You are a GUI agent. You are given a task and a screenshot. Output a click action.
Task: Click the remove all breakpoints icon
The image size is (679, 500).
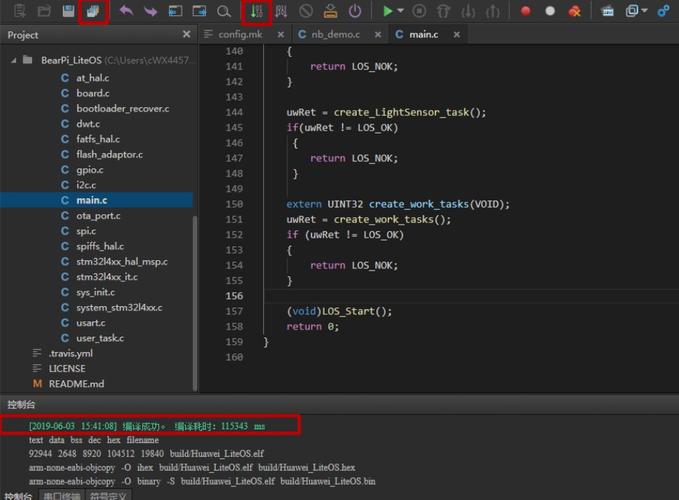[x=575, y=11]
